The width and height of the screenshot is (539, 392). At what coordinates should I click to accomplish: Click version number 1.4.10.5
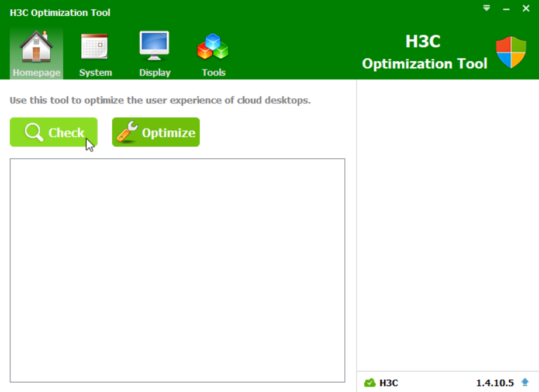[x=495, y=383]
